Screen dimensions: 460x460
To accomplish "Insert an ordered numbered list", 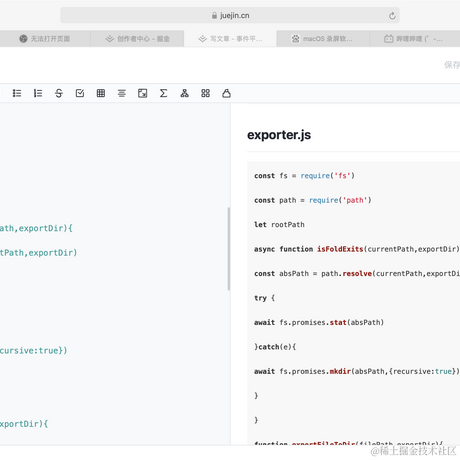I will pyautogui.click(x=38, y=93).
